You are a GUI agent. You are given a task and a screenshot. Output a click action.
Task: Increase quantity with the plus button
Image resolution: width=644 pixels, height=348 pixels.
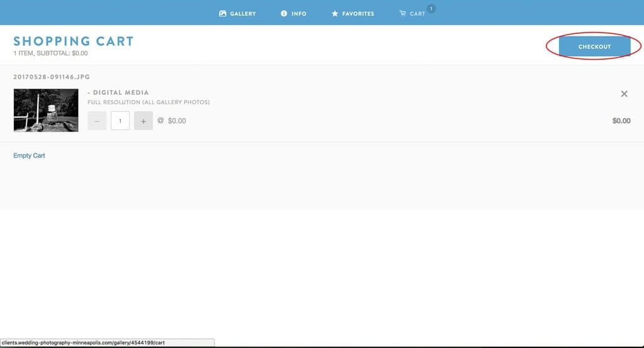point(143,121)
